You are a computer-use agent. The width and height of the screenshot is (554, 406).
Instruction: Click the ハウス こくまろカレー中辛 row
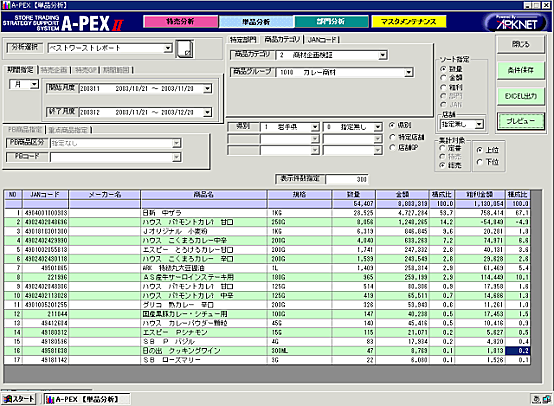pyautogui.click(x=267, y=241)
